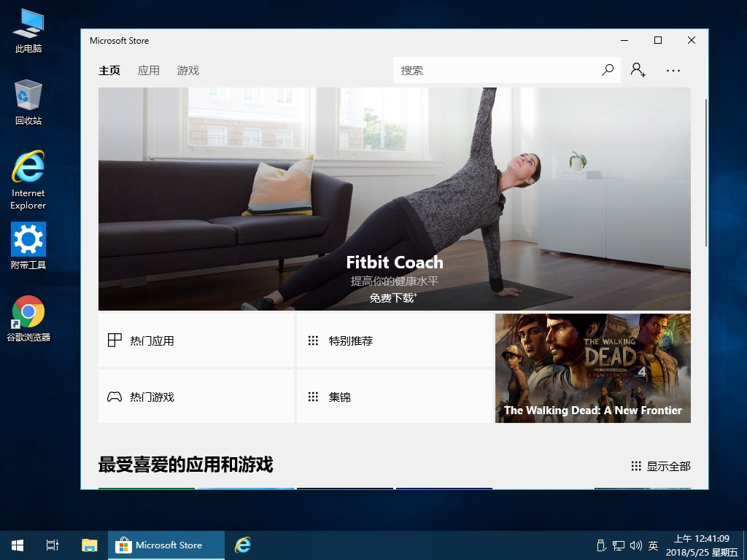Click the USB safely remove tray icon
This screenshot has height=560, width=747.
[601, 545]
